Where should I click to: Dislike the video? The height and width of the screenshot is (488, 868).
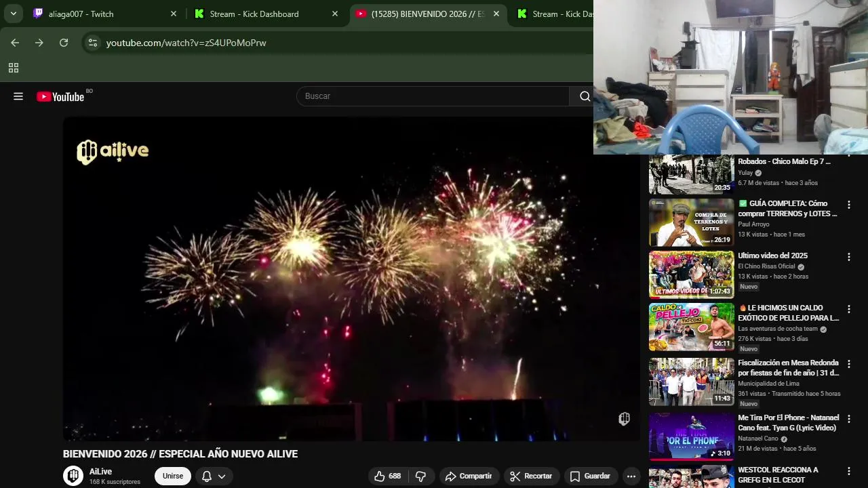420,476
